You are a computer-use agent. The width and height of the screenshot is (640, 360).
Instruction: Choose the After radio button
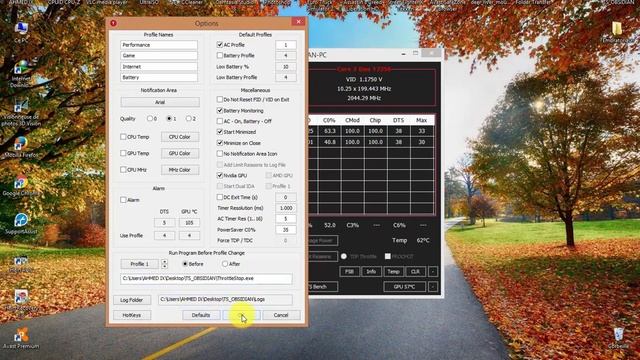pyautogui.click(x=224, y=264)
